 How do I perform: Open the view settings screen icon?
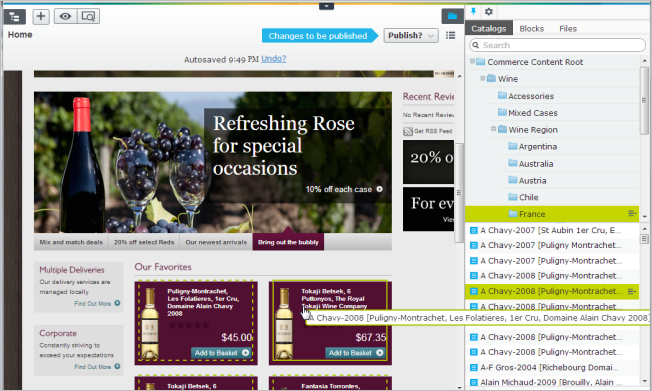point(88,16)
